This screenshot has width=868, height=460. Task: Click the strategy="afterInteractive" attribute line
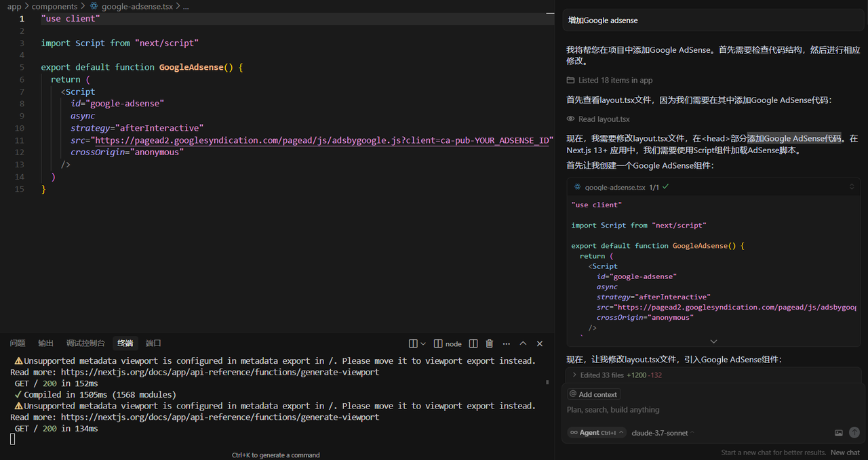pyautogui.click(x=137, y=128)
